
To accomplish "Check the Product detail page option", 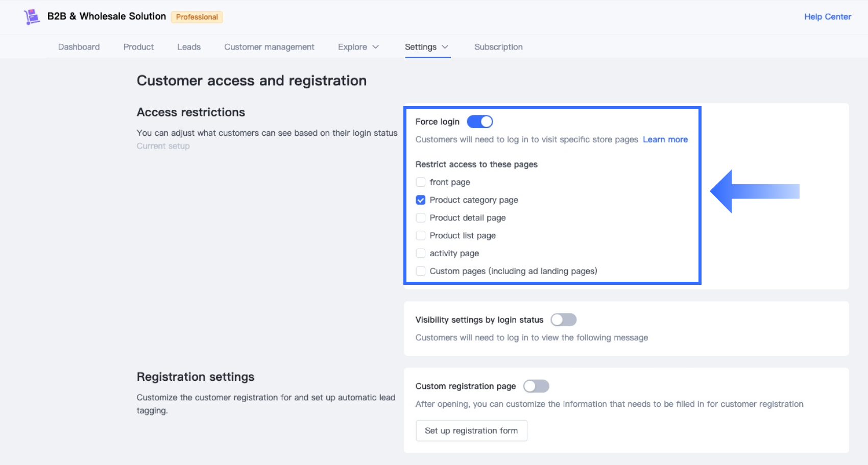I will (x=421, y=218).
